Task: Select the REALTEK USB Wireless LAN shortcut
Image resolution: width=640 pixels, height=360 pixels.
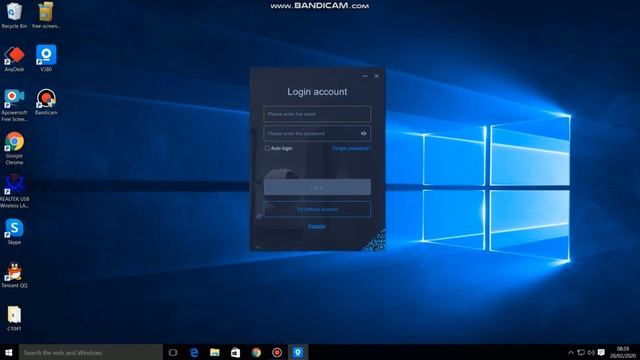Action: (14, 192)
